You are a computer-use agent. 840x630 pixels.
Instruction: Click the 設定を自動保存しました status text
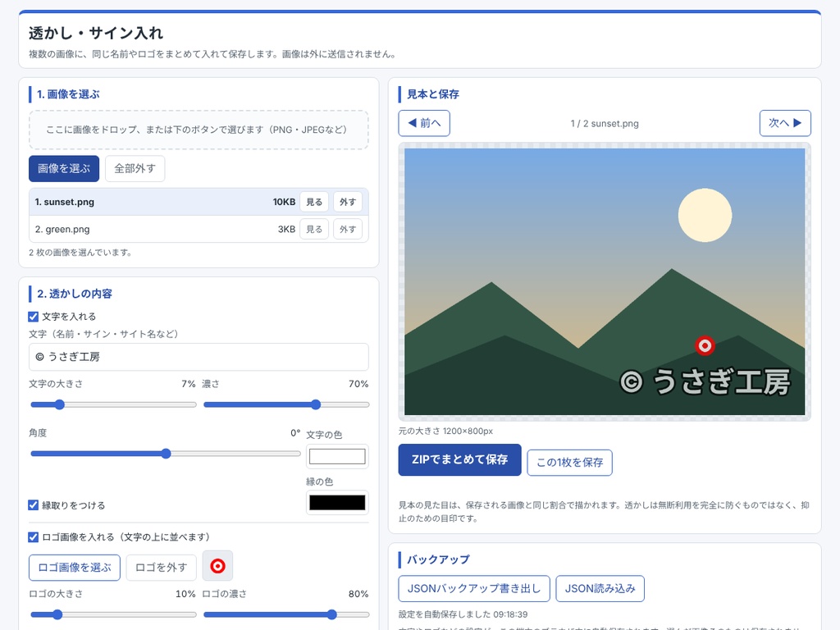tap(463, 614)
